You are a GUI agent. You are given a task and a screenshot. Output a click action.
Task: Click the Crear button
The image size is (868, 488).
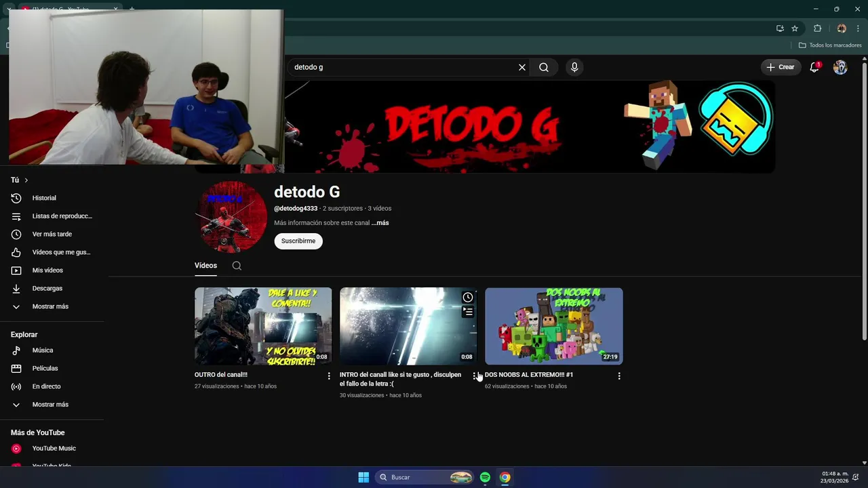[781, 67]
